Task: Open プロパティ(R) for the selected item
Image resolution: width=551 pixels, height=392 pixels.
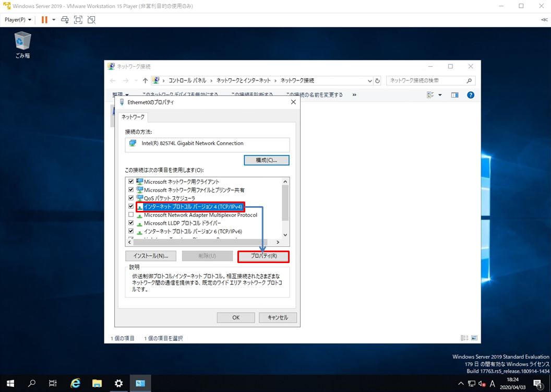Action: coord(263,256)
